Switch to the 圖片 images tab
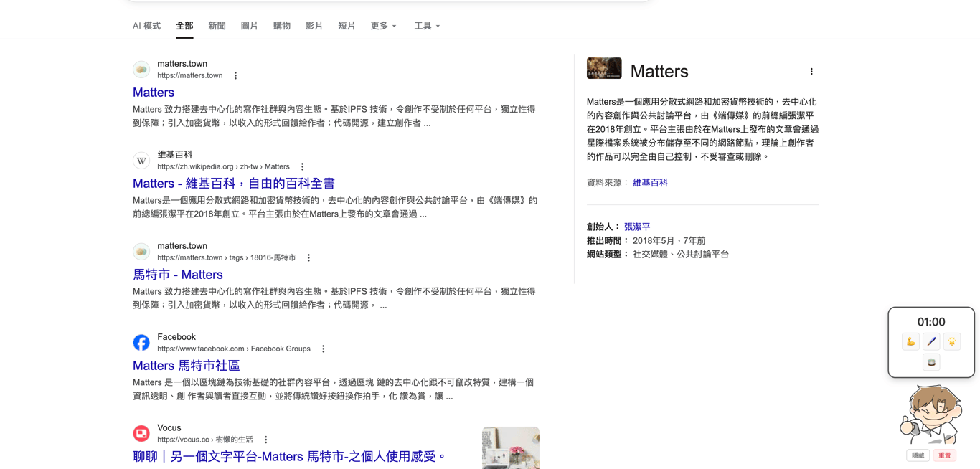This screenshot has height=469, width=980. tap(249, 26)
